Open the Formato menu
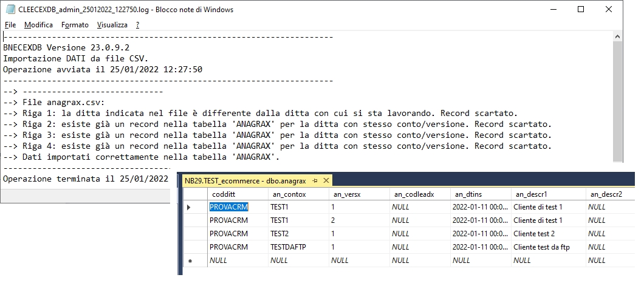 75,25
